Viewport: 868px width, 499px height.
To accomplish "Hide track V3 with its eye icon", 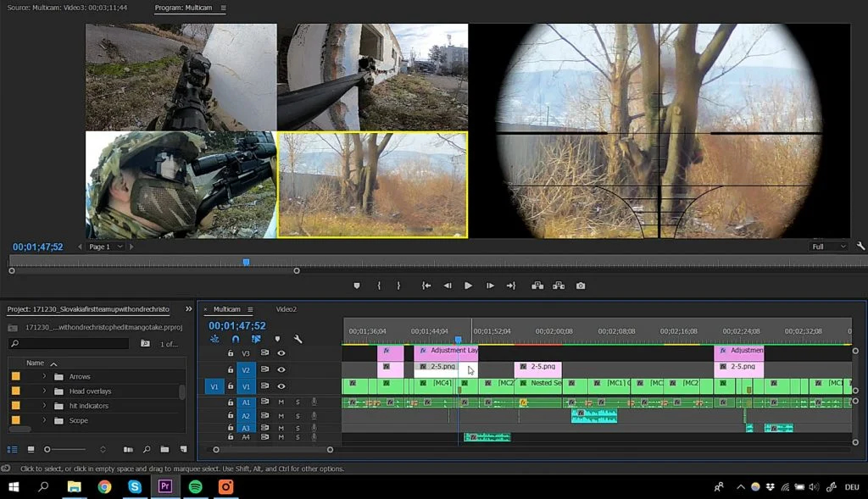I will (281, 353).
